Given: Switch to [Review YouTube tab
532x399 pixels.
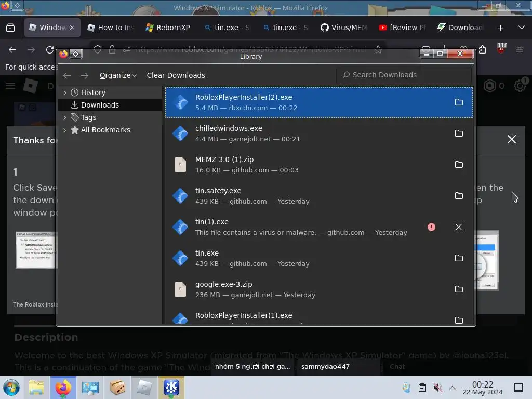Looking at the screenshot, I should [x=402, y=28].
